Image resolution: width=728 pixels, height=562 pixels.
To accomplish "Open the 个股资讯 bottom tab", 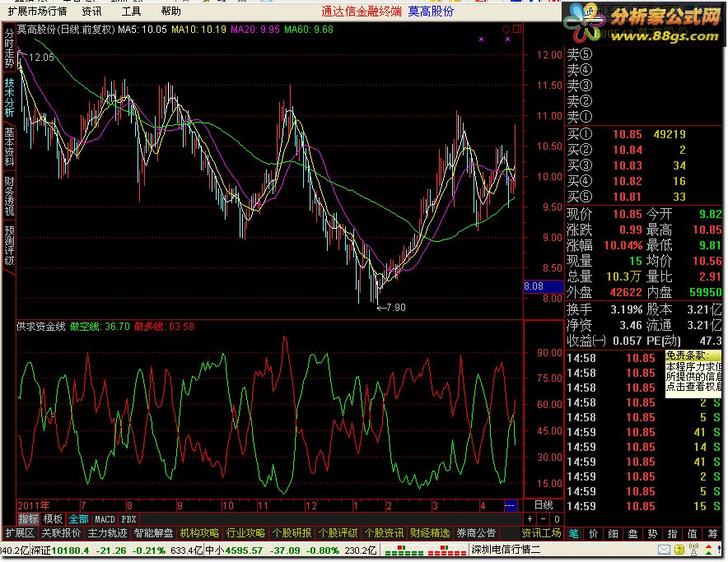I will point(384,532).
